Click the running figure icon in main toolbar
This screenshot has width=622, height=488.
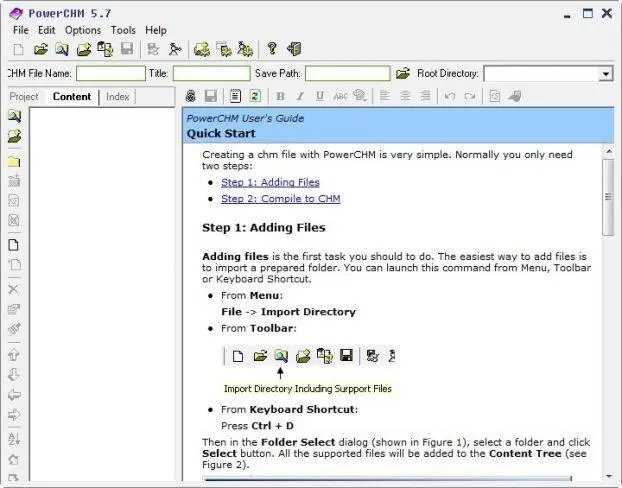(175, 49)
